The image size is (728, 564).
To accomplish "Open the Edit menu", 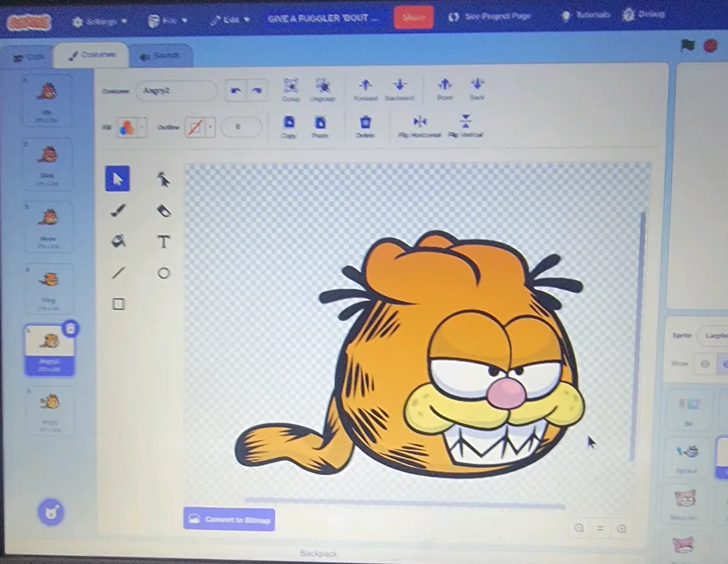I will coord(230,20).
